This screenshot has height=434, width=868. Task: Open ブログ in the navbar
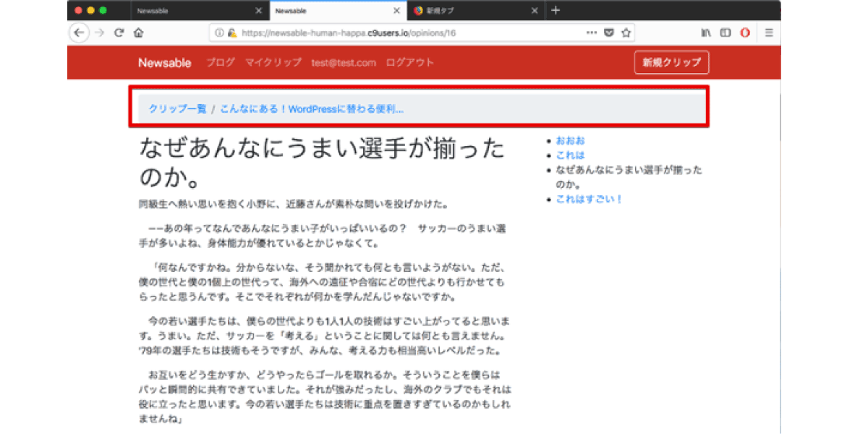coord(221,63)
